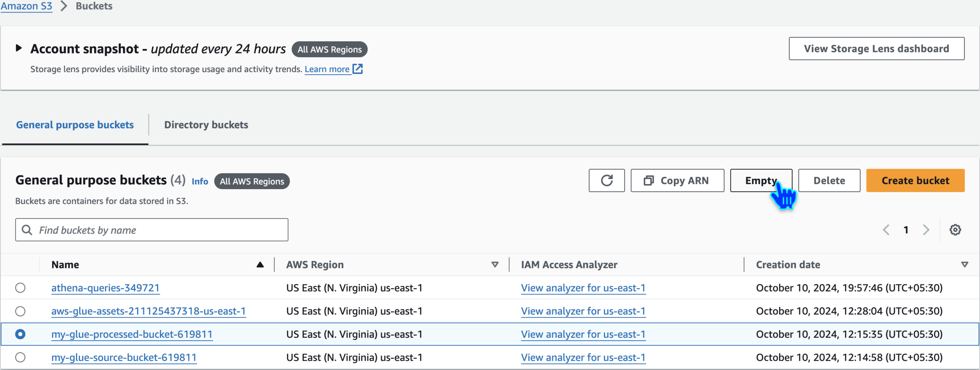Click the search magnifier icon
The height and width of the screenshot is (370, 980).
[27, 230]
